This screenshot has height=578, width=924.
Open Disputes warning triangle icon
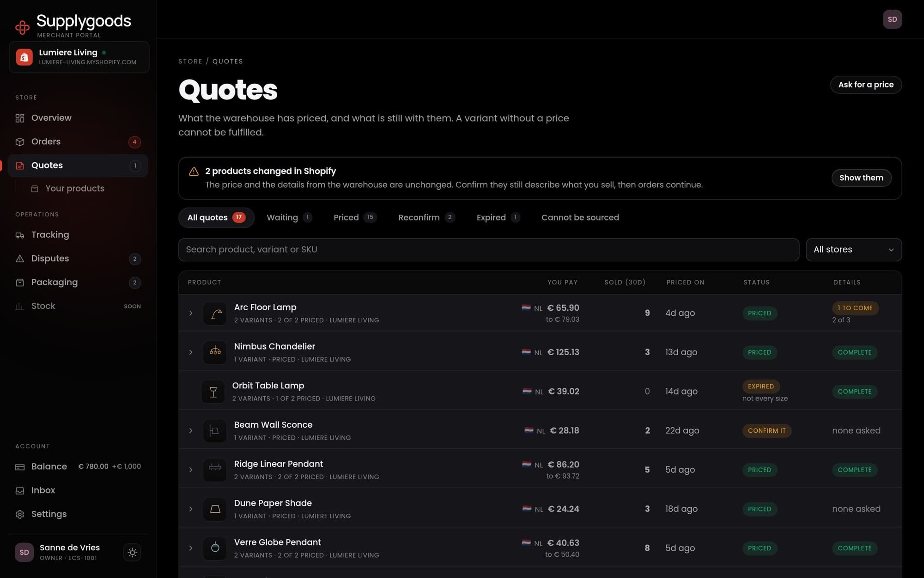(x=20, y=259)
